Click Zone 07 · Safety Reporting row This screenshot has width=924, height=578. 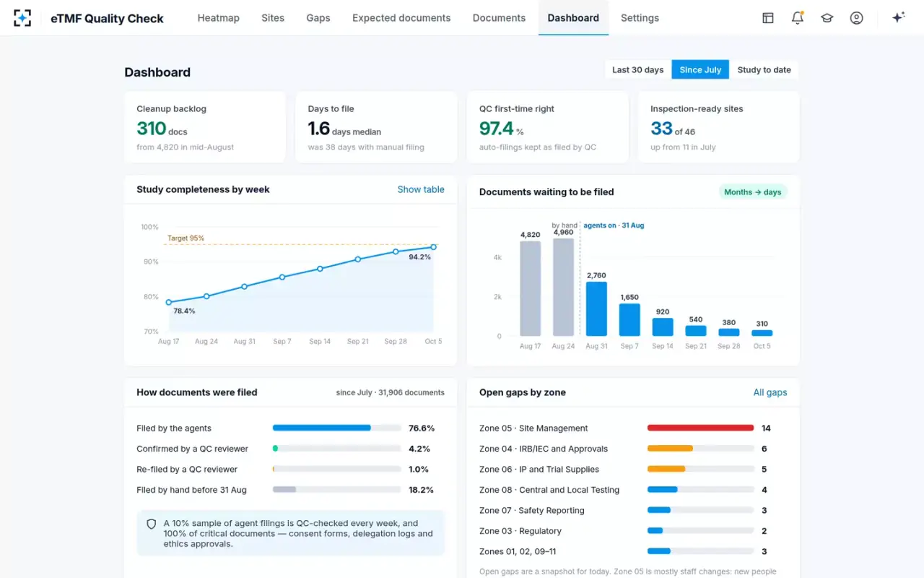pyautogui.click(x=633, y=510)
